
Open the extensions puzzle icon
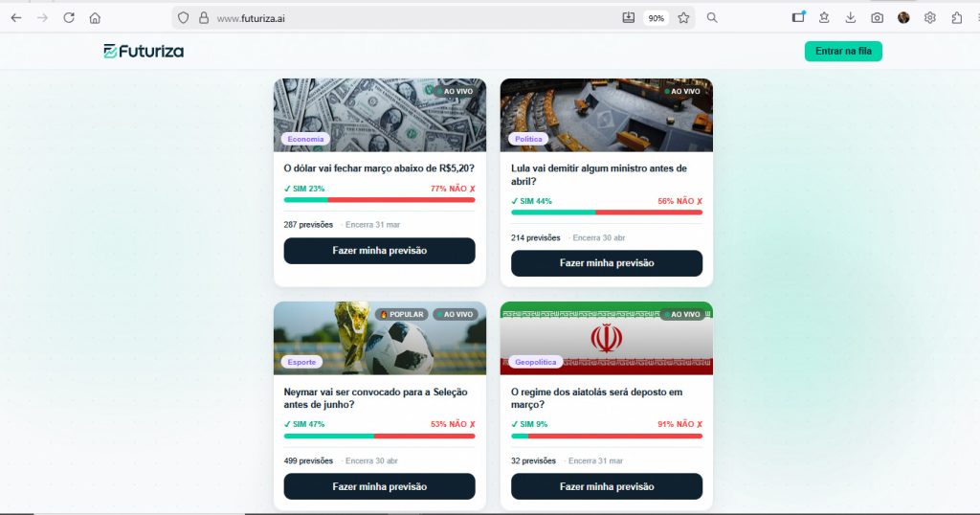(957, 18)
